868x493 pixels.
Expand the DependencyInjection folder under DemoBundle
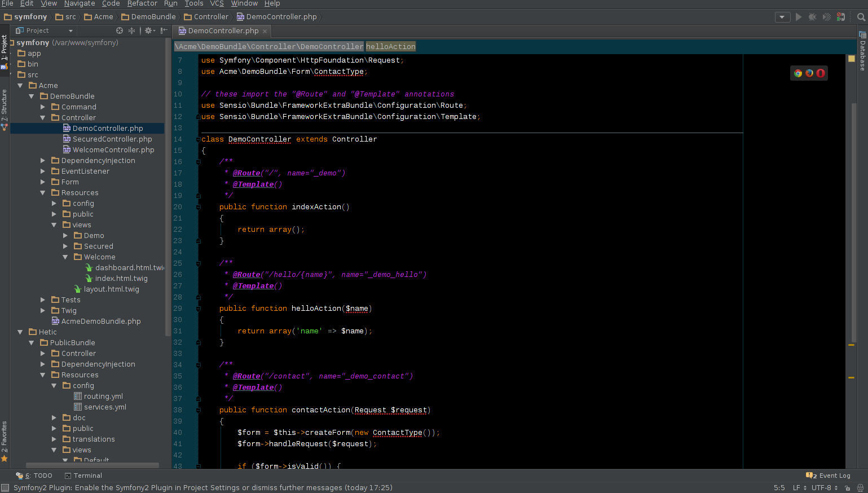click(x=43, y=161)
